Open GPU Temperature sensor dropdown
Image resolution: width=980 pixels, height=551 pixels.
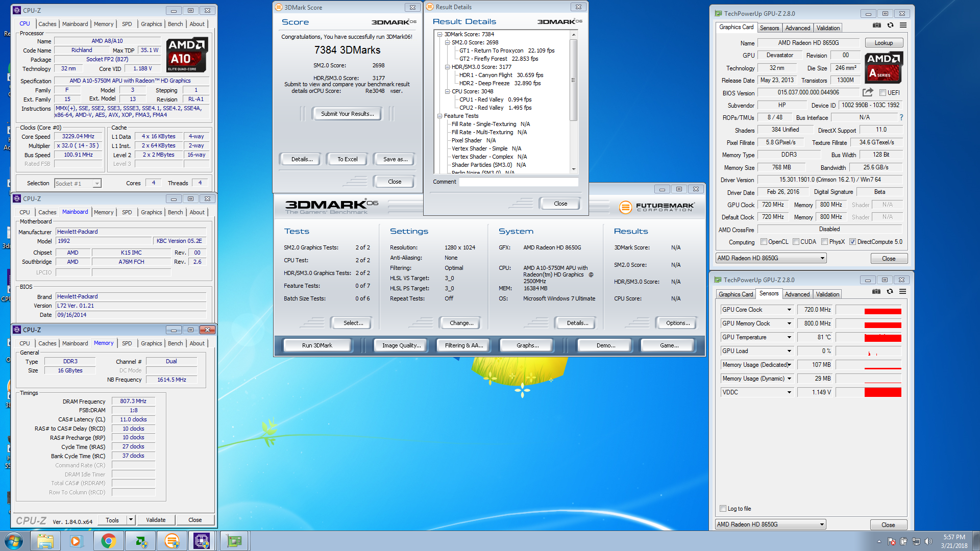(x=789, y=337)
